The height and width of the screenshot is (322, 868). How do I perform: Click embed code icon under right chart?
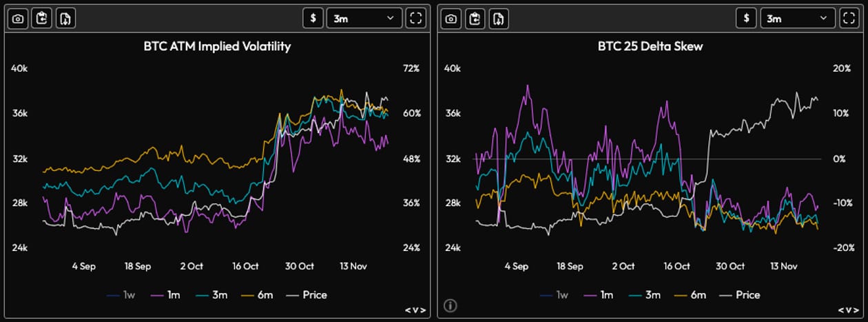coord(847,310)
